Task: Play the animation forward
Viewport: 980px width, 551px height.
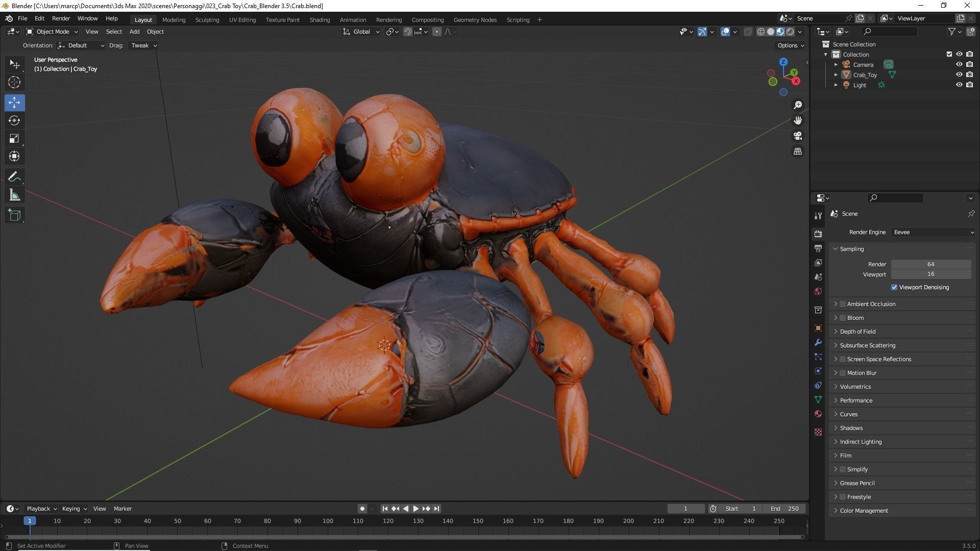Action: [415, 509]
